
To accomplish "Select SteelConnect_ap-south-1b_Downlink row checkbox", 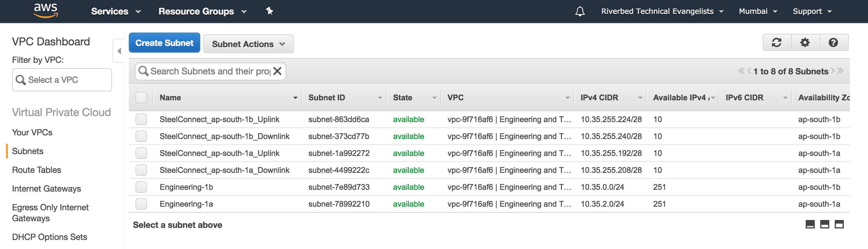I will [141, 136].
